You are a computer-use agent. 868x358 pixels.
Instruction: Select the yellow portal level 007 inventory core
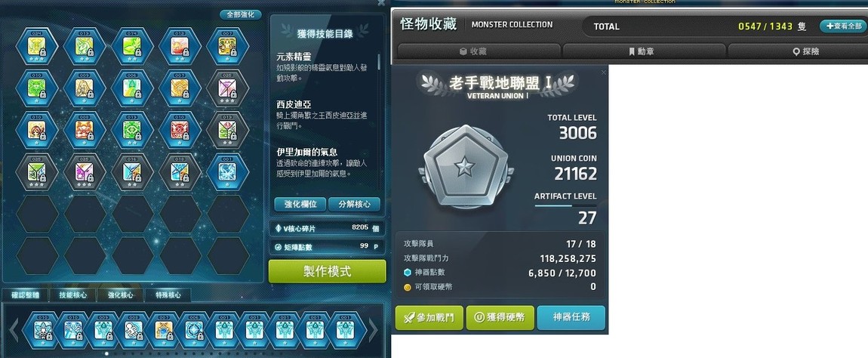pyautogui.click(x=164, y=330)
